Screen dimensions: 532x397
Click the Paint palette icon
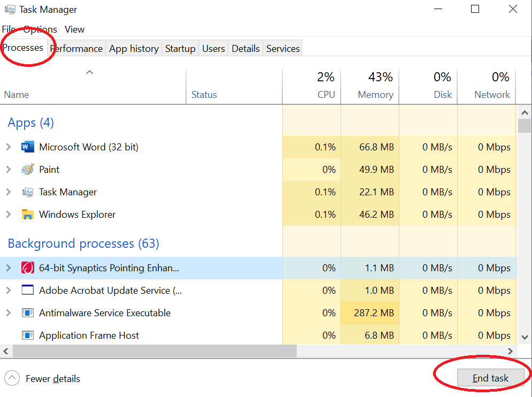tap(27, 170)
